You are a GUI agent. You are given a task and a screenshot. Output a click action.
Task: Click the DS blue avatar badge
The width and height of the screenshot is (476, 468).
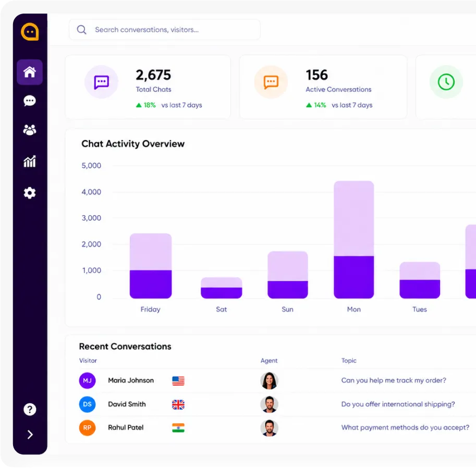pos(88,404)
